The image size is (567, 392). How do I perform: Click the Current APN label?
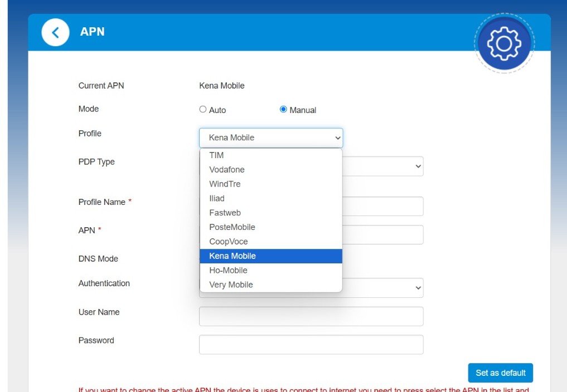tap(101, 86)
